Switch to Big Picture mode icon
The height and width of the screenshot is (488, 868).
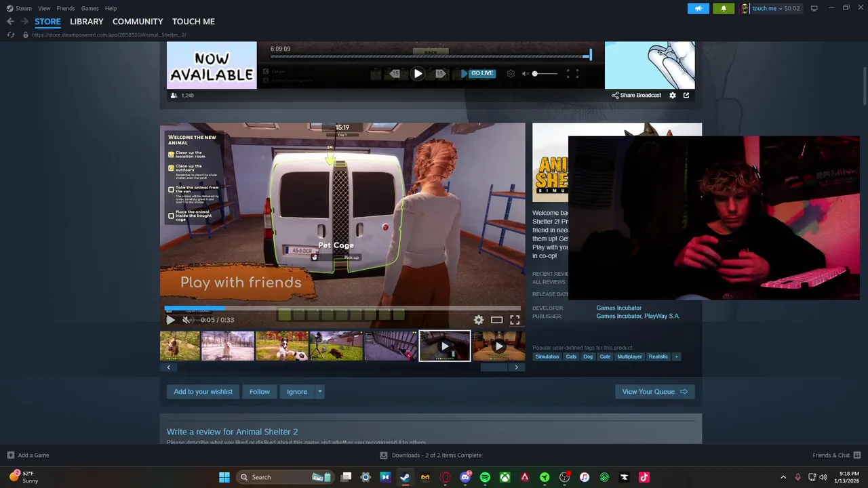tap(814, 8)
